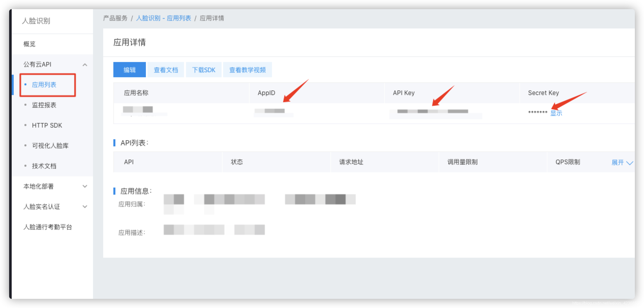Navigate via breadcrumb to 人脸识别 - 应用列表
644x308 pixels.
click(x=164, y=18)
